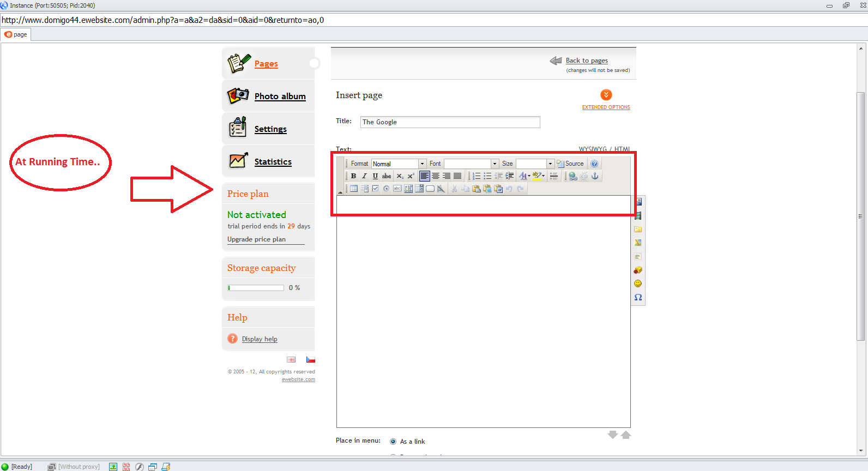The image size is (868, 471).
Task: Select the 'As a link' radio button
Action: pos(393,442)
